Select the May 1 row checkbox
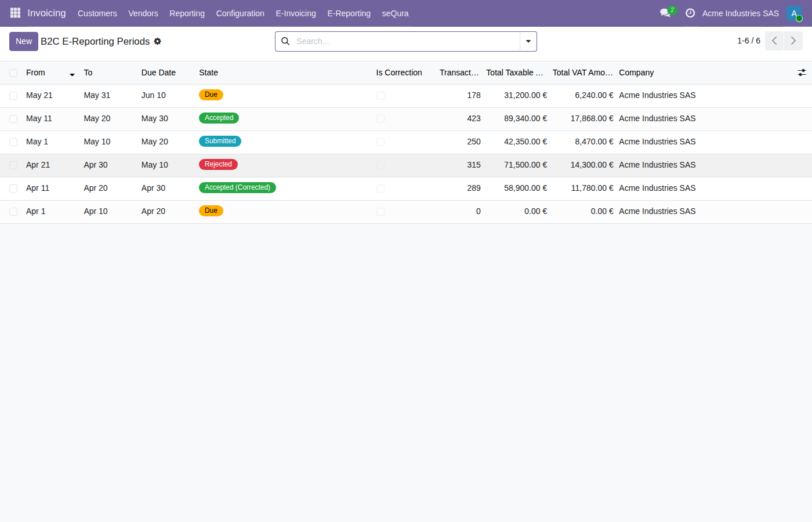The height and width of the screenshot is (522, 812). pos(13,142)
